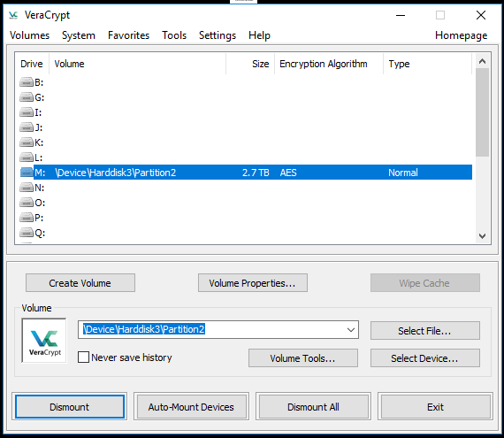
Task: Select the K: drive slot icon
Action: 27,142
